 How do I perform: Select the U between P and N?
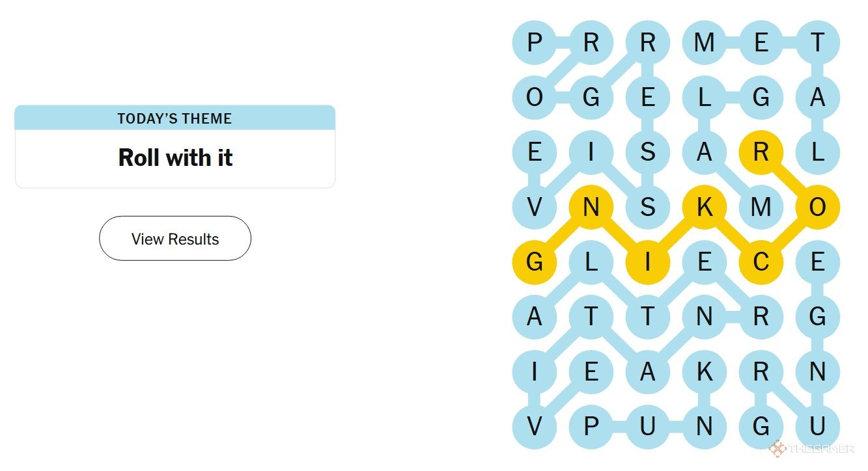647,427
